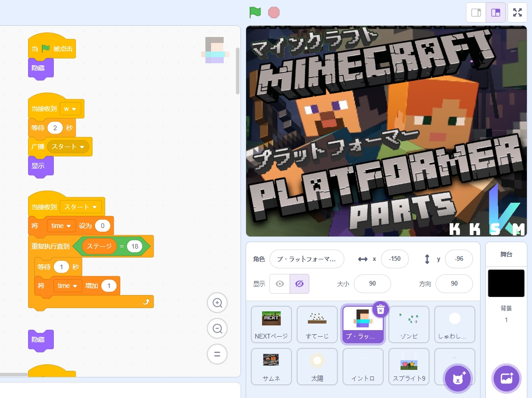The image size is (532, 398).
Task: Switch to large stage layout
Action: pos(496,13)
